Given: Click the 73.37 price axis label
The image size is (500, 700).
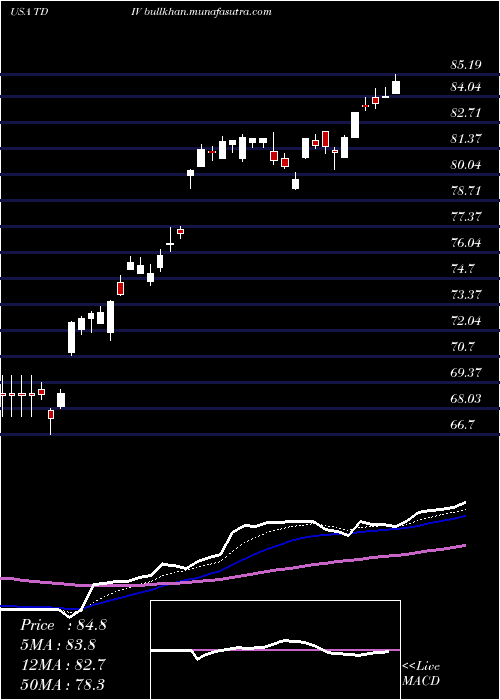Looking at the screenshot, I should tap(466, 295).
